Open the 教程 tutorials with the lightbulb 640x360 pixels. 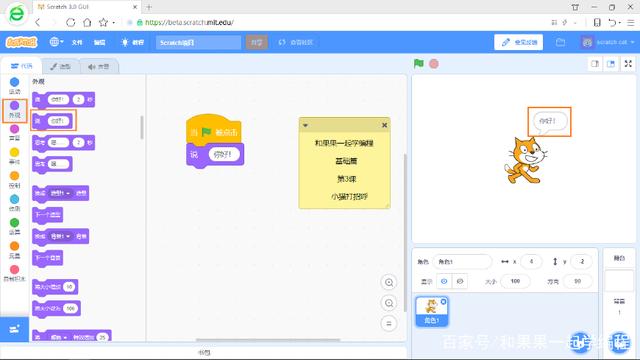(x=133, y=42)
